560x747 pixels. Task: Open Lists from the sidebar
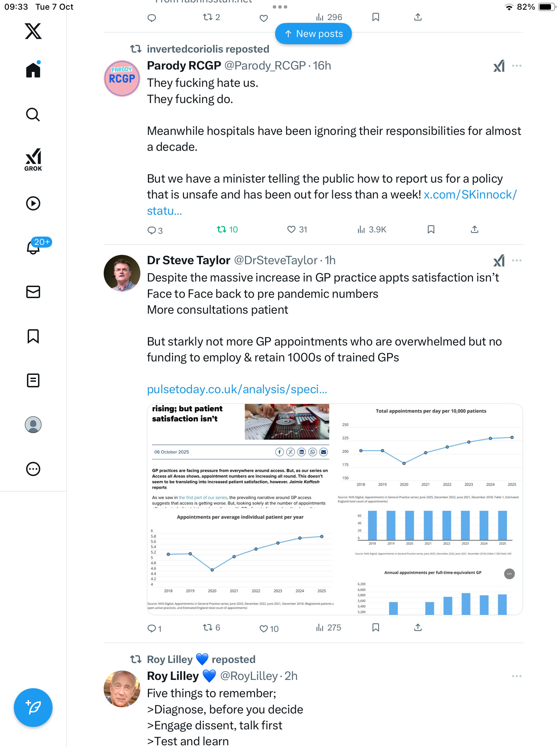33,380
